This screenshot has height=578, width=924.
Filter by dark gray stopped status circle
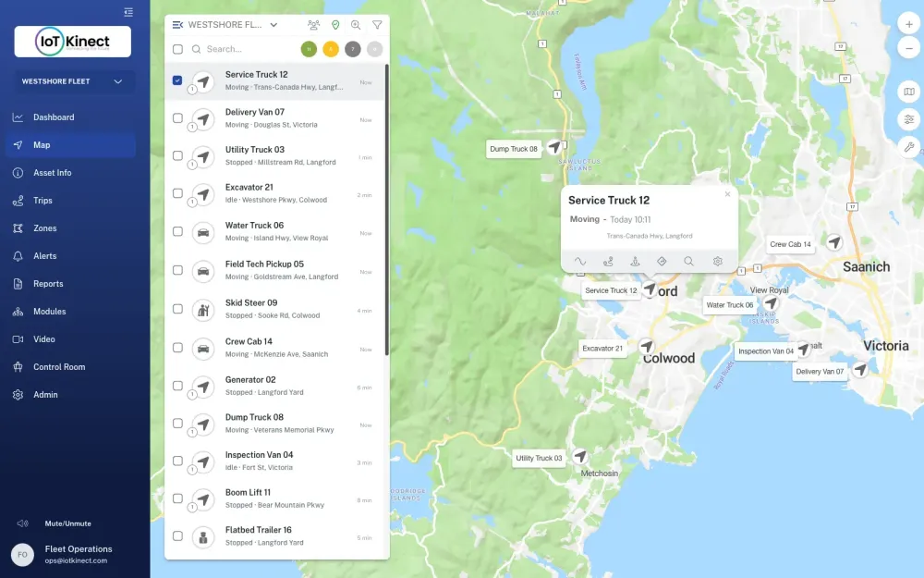352,49
